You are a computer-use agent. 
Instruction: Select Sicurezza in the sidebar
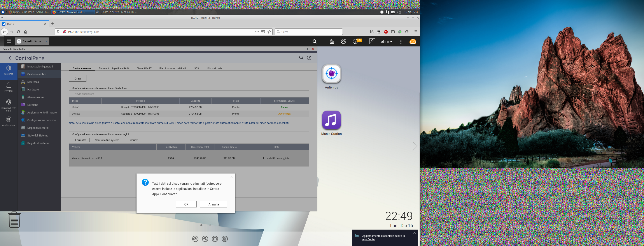[x=33, y=82]
